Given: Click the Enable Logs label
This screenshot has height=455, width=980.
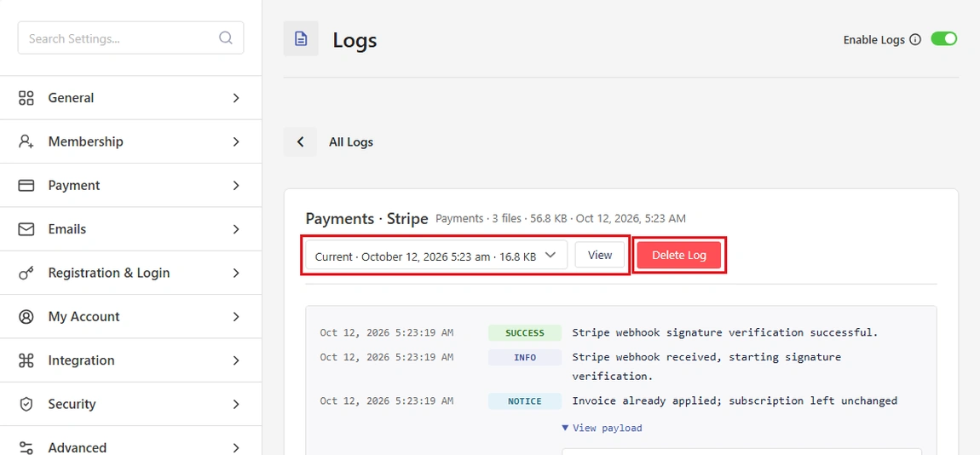Looking at the screenshot, I should pyautogui.click(x=873, y=39).
